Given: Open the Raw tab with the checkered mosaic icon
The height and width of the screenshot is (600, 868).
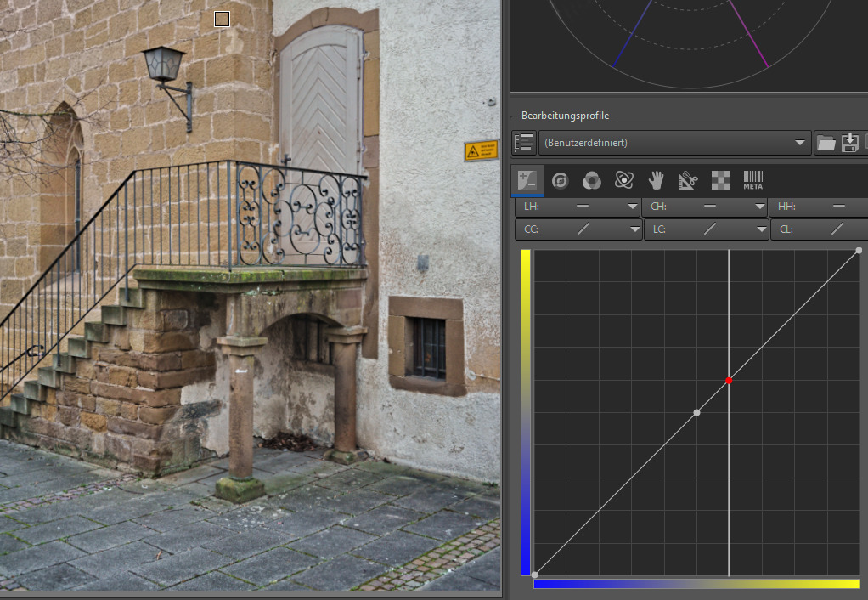Looking at the screenshot, I should tap(720, 180).
